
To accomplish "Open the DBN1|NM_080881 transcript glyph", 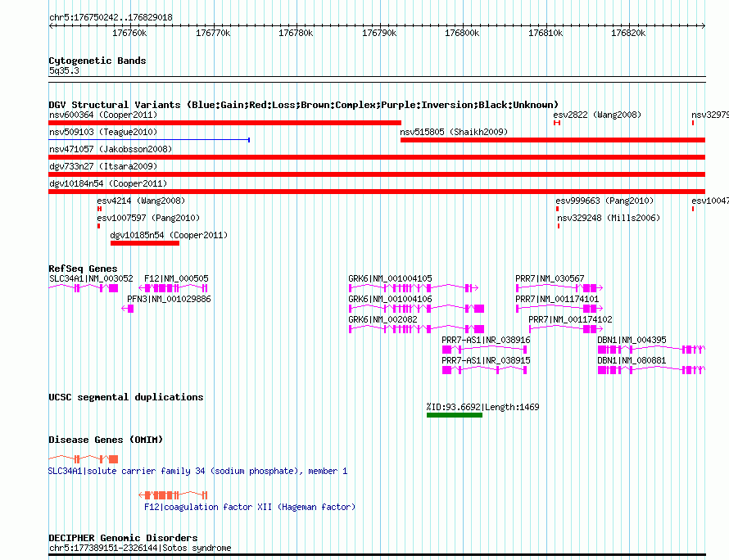I will coord(651,370).
